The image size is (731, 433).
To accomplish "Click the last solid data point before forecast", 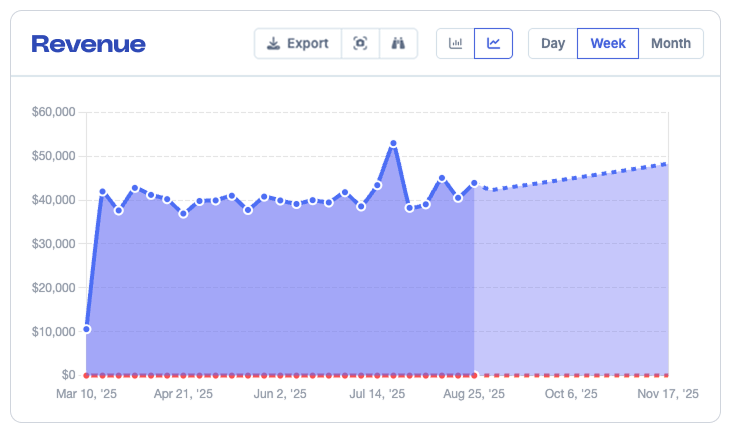I will (474, 184).
